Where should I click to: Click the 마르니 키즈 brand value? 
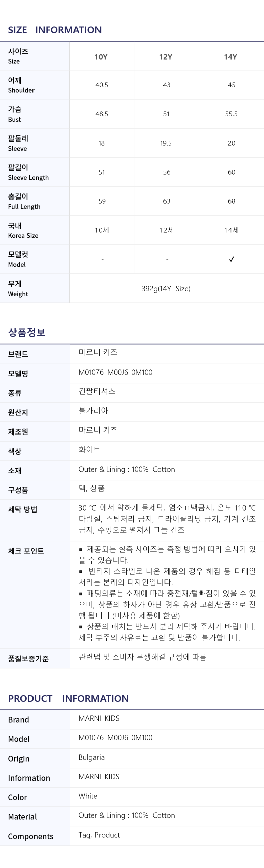click(x=98, y=352)
